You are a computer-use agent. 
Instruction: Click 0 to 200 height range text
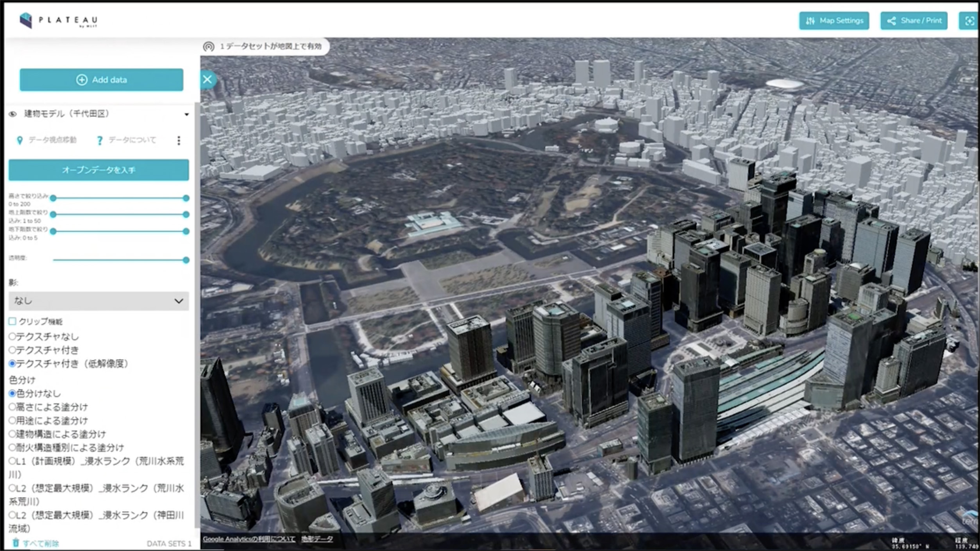(20, 204)
